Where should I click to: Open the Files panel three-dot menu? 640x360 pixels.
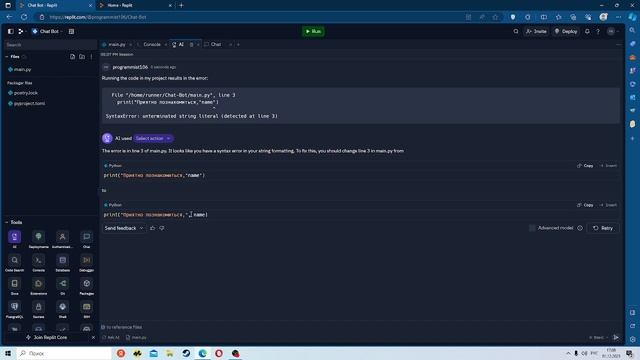pos(91,57)
